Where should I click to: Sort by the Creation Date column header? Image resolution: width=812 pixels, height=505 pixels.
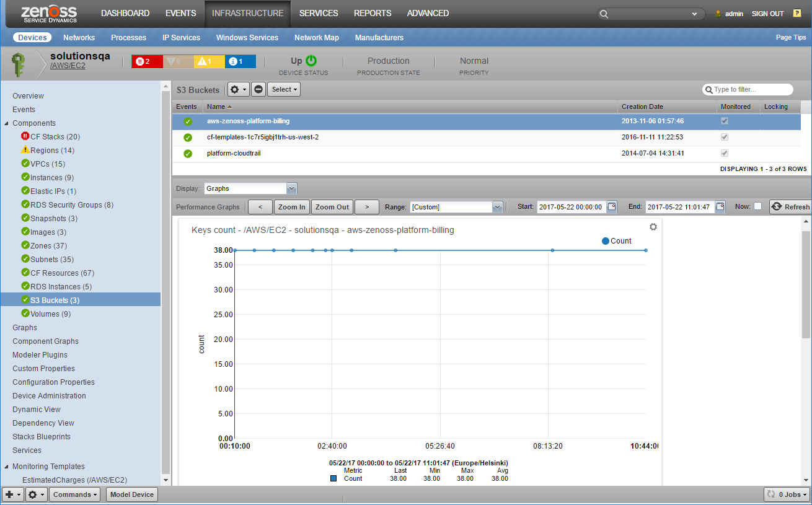668,107
